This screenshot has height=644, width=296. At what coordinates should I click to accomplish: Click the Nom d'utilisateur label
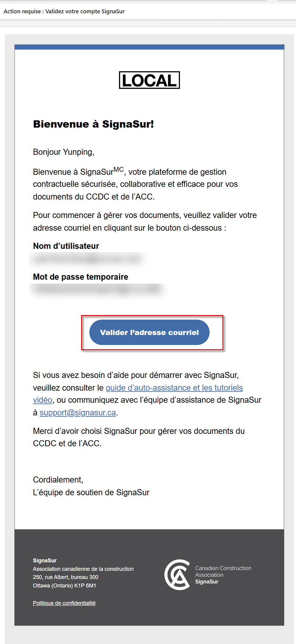[66, 246]
